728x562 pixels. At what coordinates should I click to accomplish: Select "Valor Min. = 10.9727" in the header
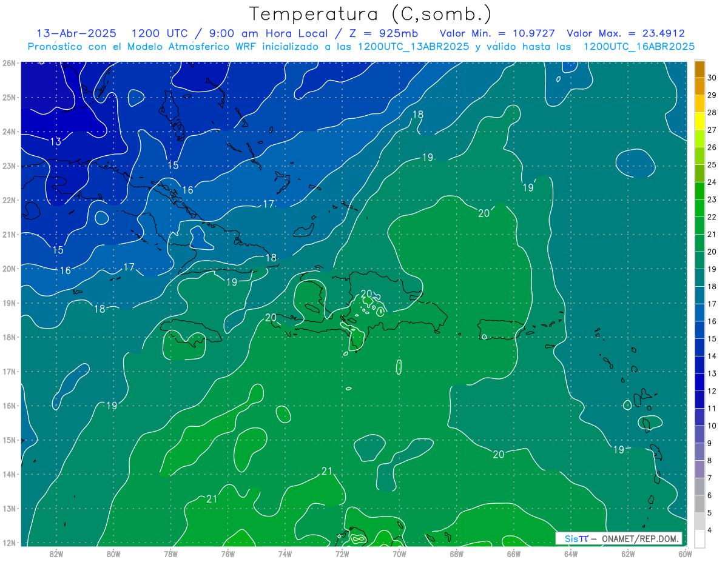click(x=497, y=33)
